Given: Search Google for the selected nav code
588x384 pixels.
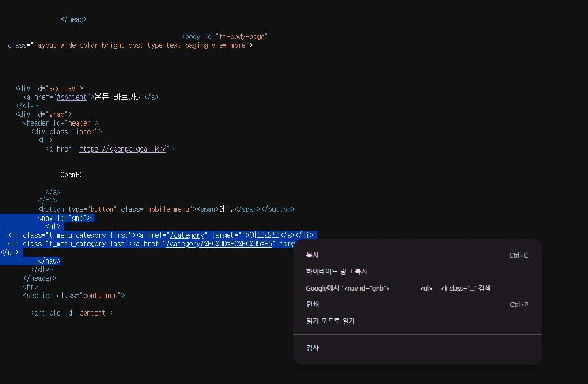Looking at the screenshot, I should pos(417,289).
